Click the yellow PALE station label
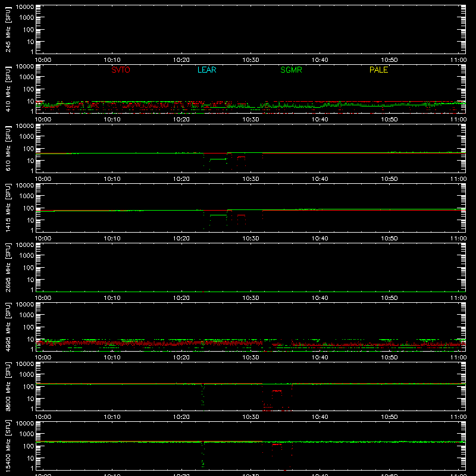The width and height of the screenshot is (476, 476). [378, 70]
